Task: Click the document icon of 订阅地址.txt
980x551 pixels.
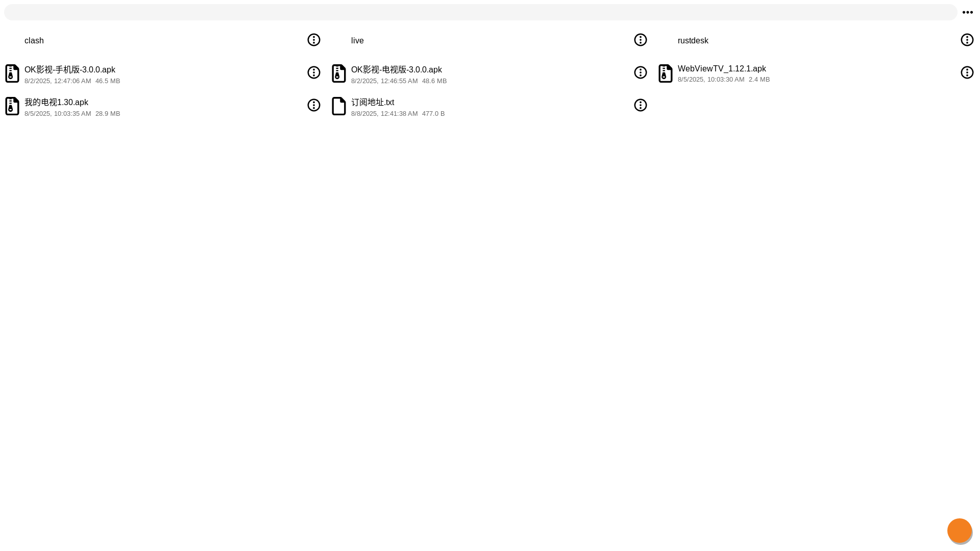Action: pos(339,106)
